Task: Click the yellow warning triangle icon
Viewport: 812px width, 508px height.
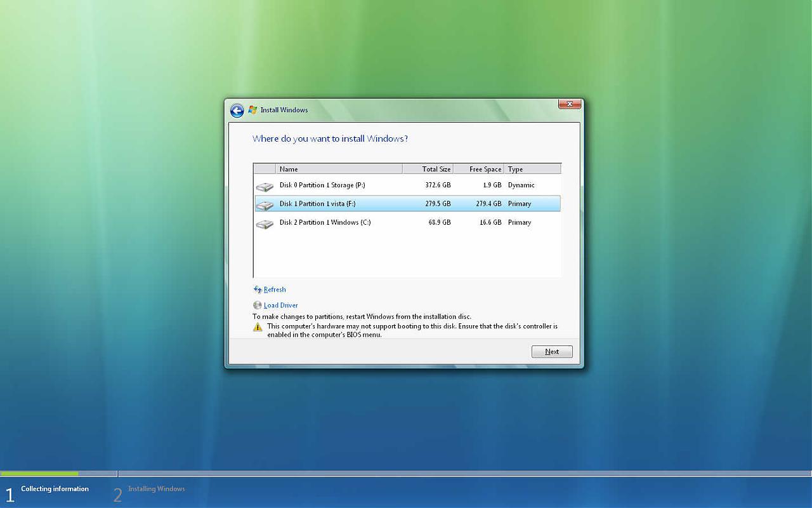Action: point(258,327)
